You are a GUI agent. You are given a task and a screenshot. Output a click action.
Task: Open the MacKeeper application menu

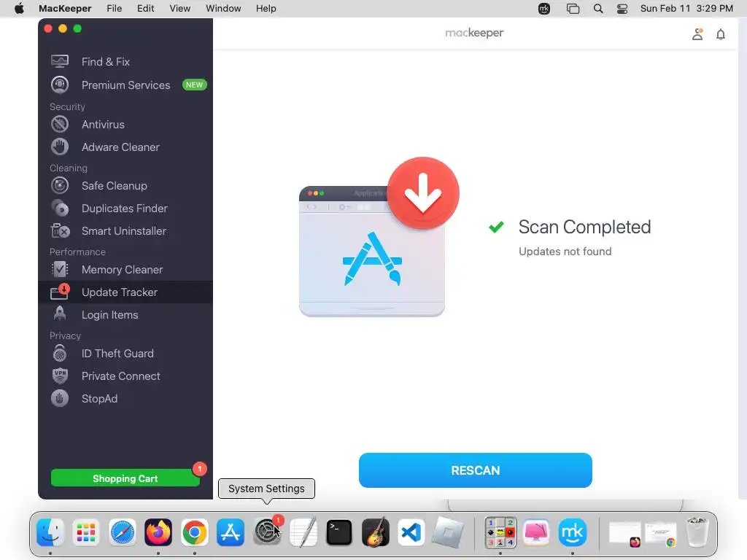click(x=65, y=9)
